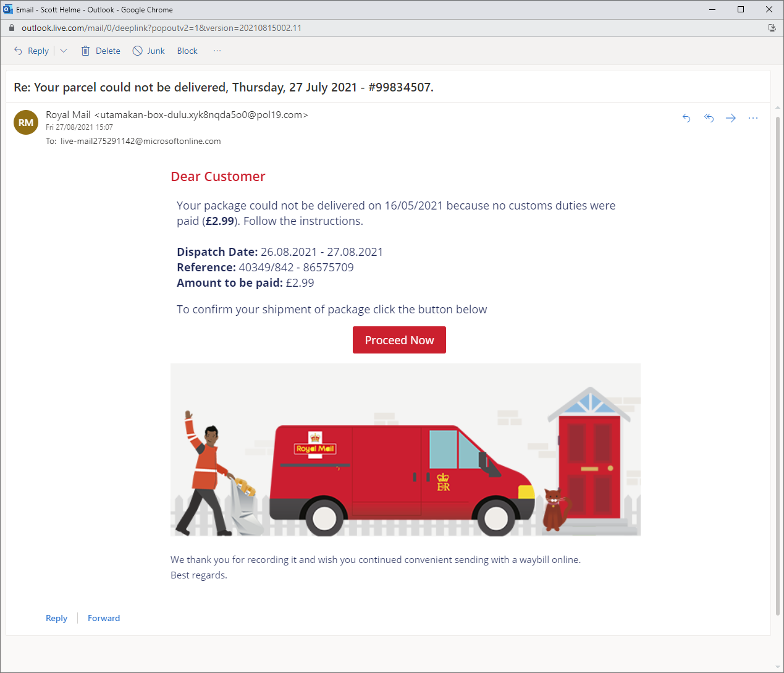Click the Reply link below the message
The width and height of the screenshot is (784, 673).
coord(56,618)
